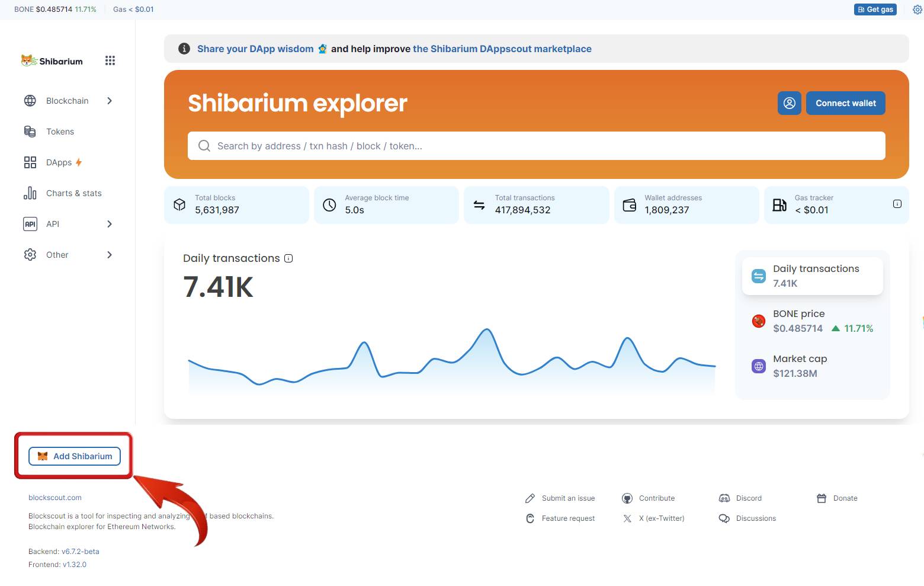Click the Shibarium logo
The height and width of the screenshot is (586, 924).
(52, 61)
